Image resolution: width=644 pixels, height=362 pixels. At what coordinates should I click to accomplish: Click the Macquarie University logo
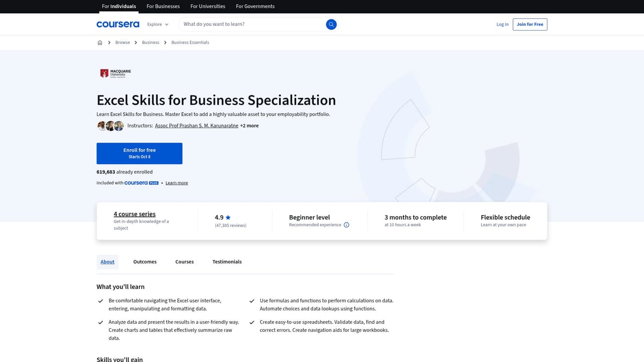[x=113, y=72]
